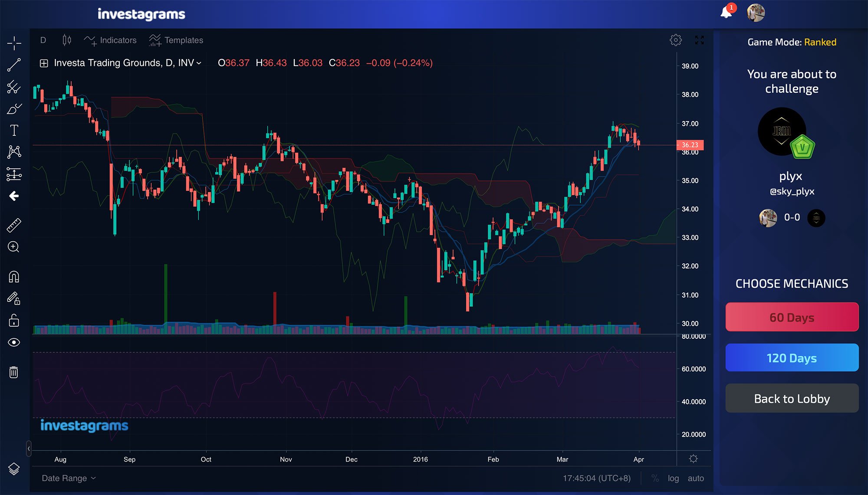
Task: Open the Indicators menu
Action: click(x=110, y=40)
